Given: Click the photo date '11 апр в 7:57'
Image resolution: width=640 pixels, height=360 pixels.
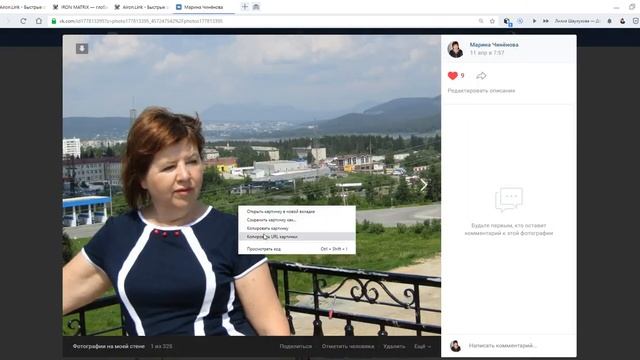Looking at the screenshot, I should pyautogui.click(x=487, y=53).
